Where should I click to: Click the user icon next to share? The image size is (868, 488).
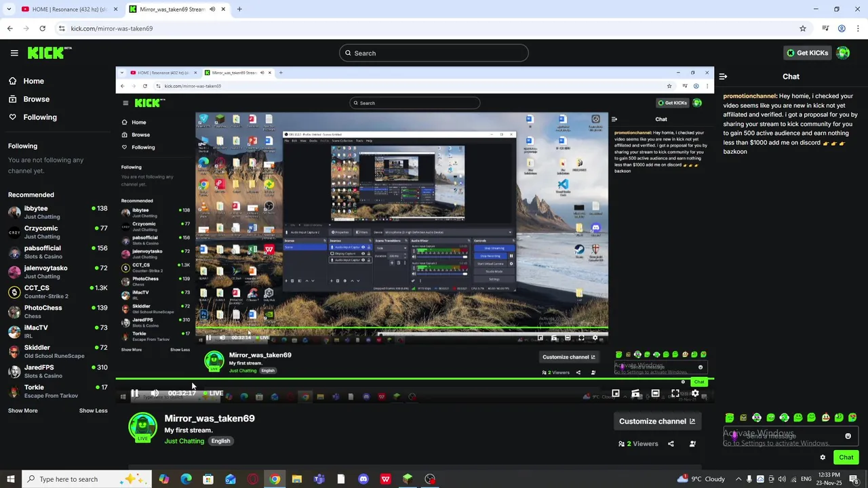pos(692,444)
